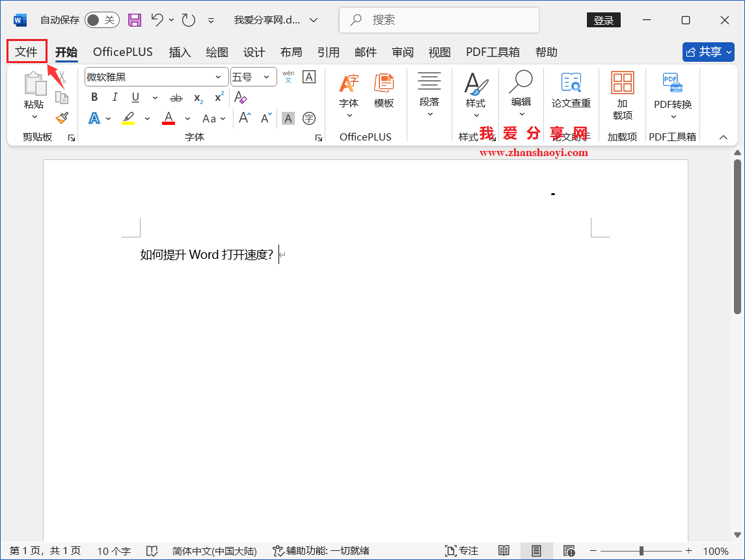Image resolution: width=745 pixels, height=560 pixels.
Task: Toggle the 自动保存 AutoSave switch
Action: pos(102,20)
